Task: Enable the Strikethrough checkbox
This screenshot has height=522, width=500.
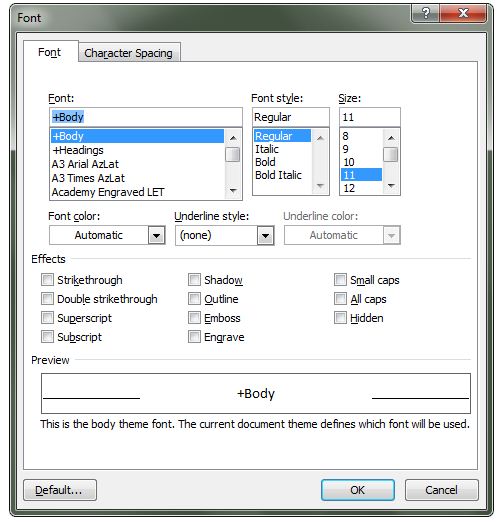Action: (47, 280)
